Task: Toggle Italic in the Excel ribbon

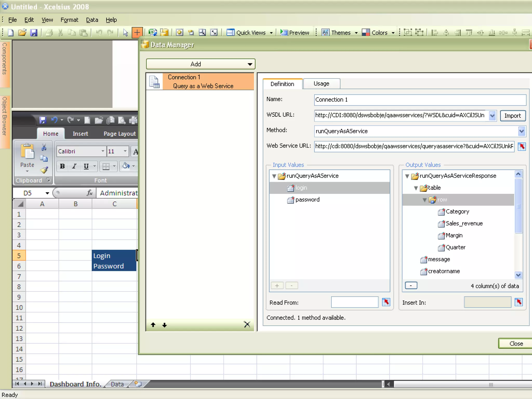Action: [74, 166]
